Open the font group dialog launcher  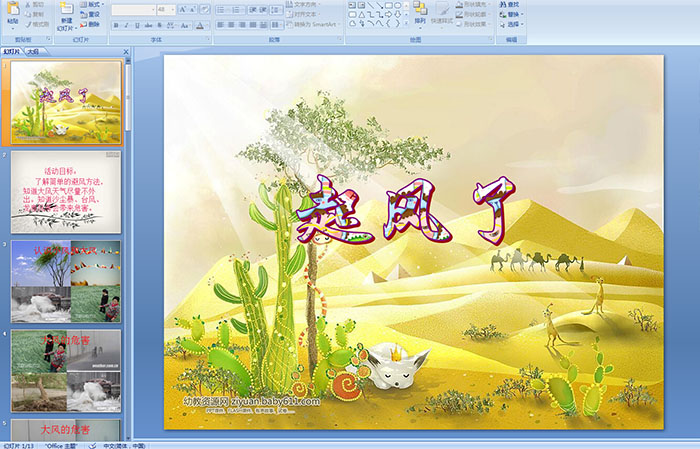208,40
